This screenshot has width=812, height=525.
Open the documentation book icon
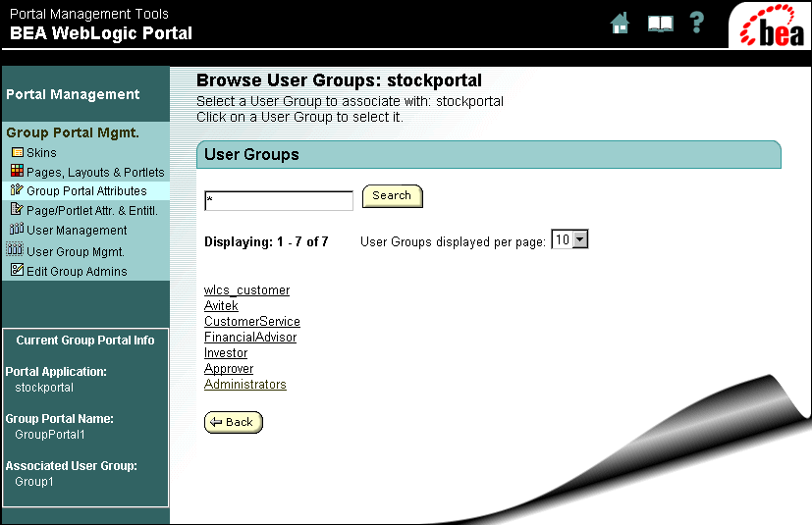coord(660,24)
